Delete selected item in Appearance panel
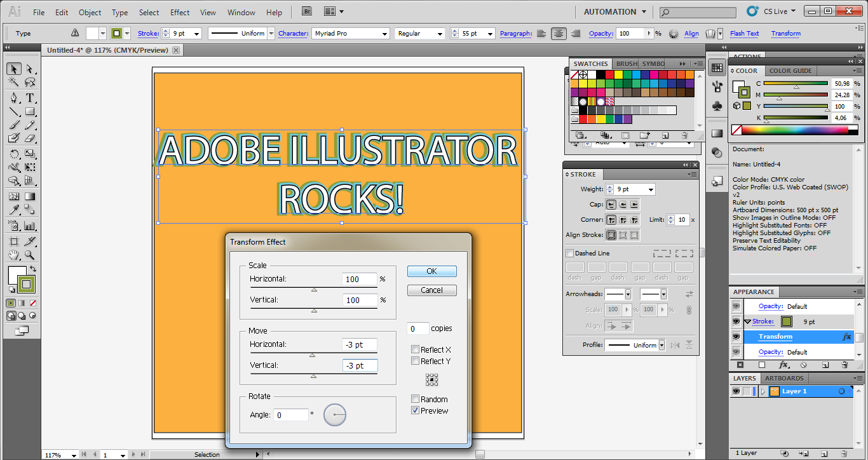 (844, 365)
